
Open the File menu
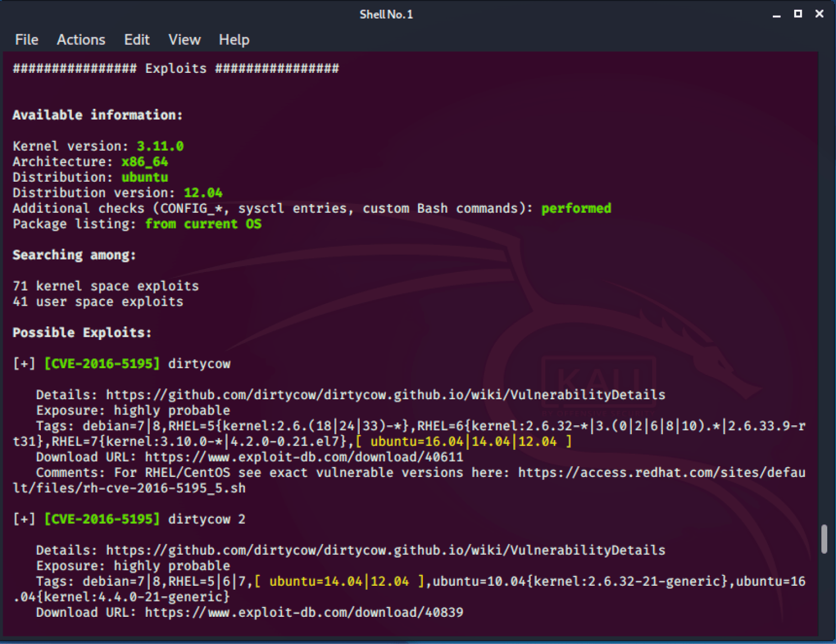[27, 40]
